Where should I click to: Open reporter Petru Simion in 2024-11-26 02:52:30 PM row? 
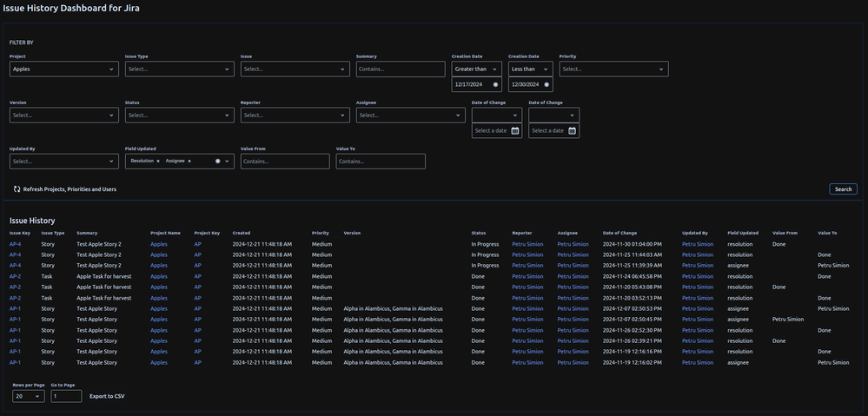[x=527, y=330]
